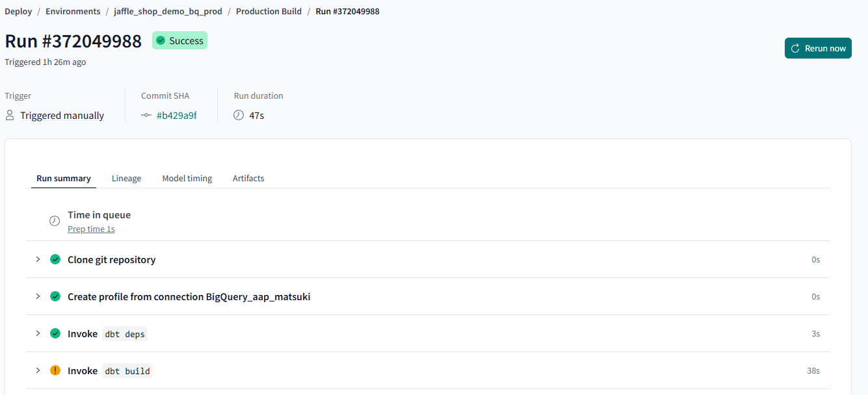Expand the Clone git repository step
Image resolution: width=868 pixels, height=395 pixels.
[x=38, y=259]
